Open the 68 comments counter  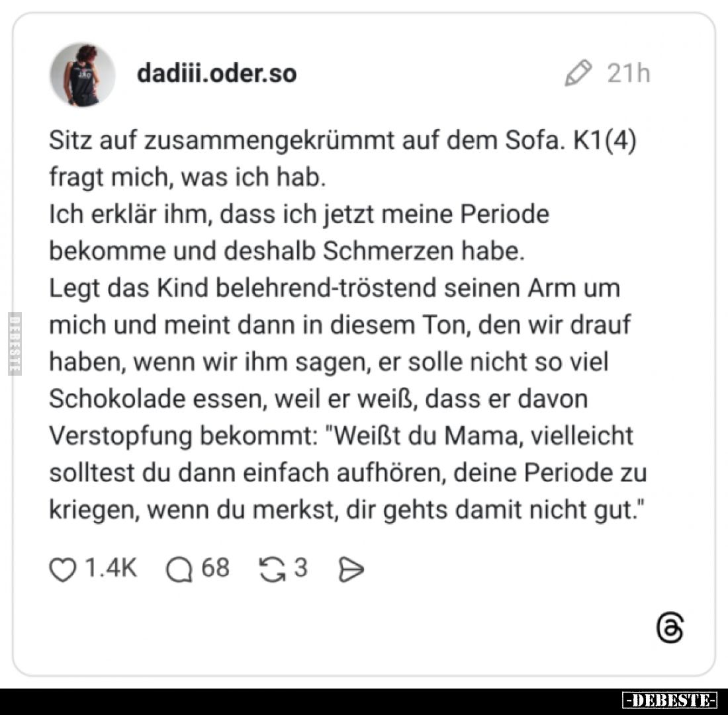pyautogui.click(x=214, y=568)
